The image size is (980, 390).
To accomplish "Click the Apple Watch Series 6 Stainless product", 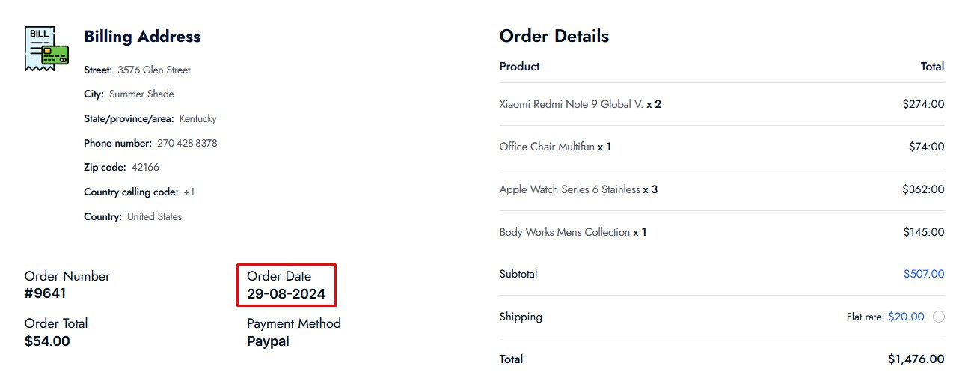I will point(570,189).
